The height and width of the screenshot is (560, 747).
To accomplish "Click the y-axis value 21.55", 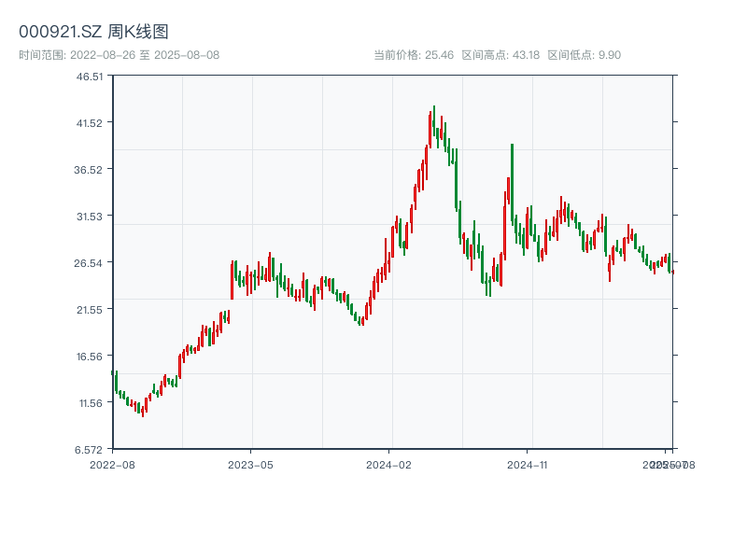I will coord(90,310).
